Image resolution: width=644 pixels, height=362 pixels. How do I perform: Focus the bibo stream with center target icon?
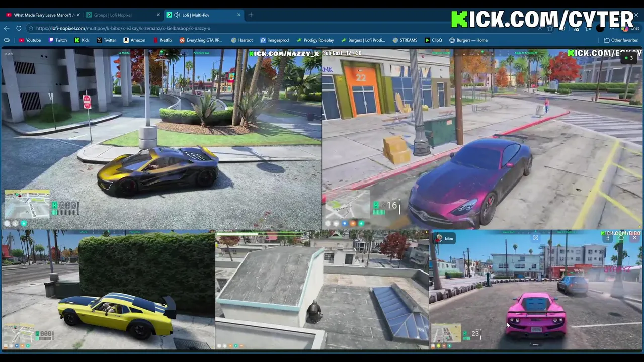click(x=535, y=238)
